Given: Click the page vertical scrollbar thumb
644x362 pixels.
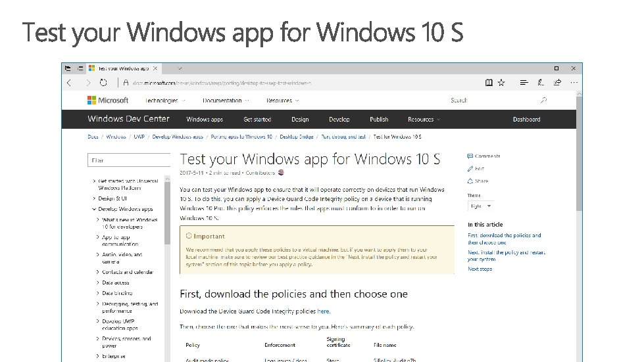Looking at the screenshot, I should coord(579,154).
